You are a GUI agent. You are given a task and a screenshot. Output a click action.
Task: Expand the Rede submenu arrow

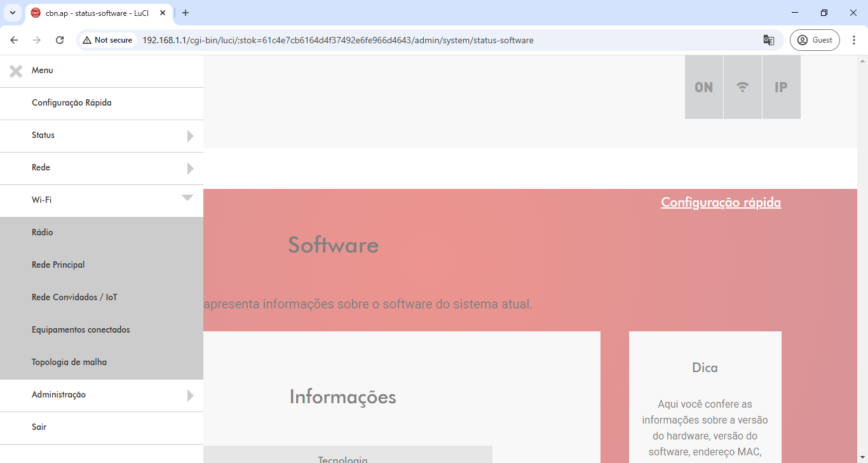[x=189, y=169]
